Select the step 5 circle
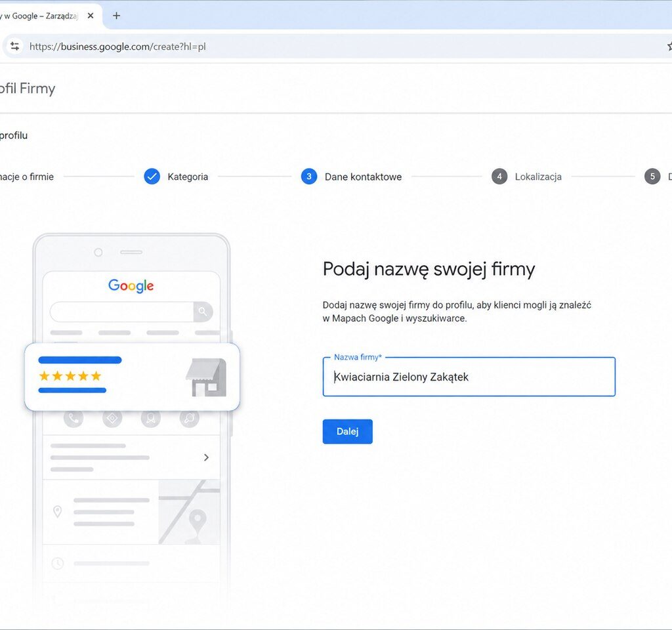The height and width of the screenshot is (630, 672). tap(652, 177)
